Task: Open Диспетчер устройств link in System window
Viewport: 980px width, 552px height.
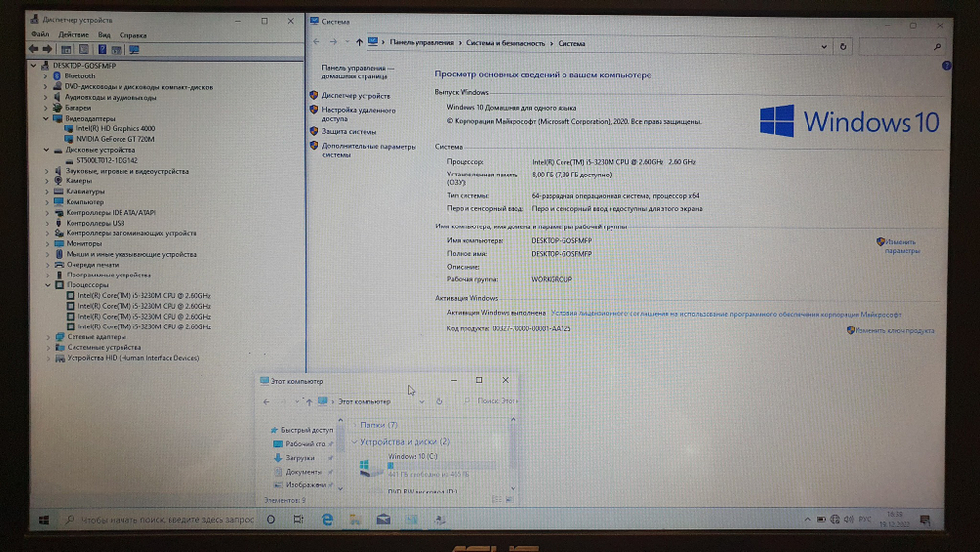Action: pos(356,96)
